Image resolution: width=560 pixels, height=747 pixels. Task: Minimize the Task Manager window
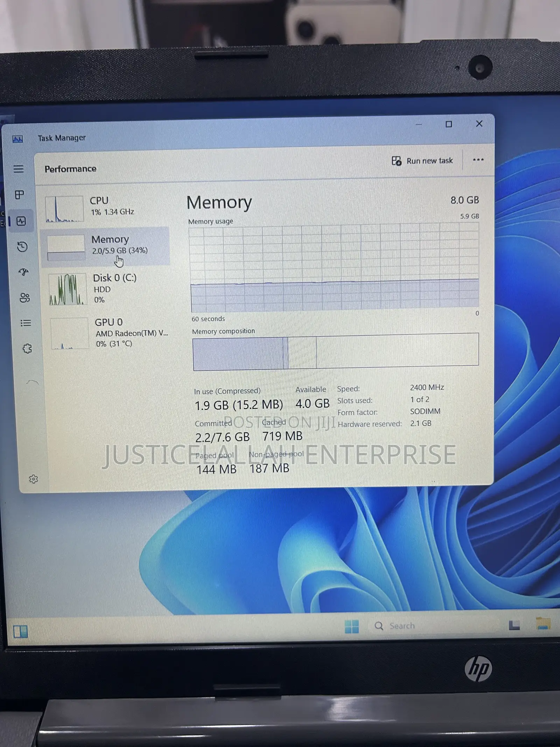pos(419,125)
